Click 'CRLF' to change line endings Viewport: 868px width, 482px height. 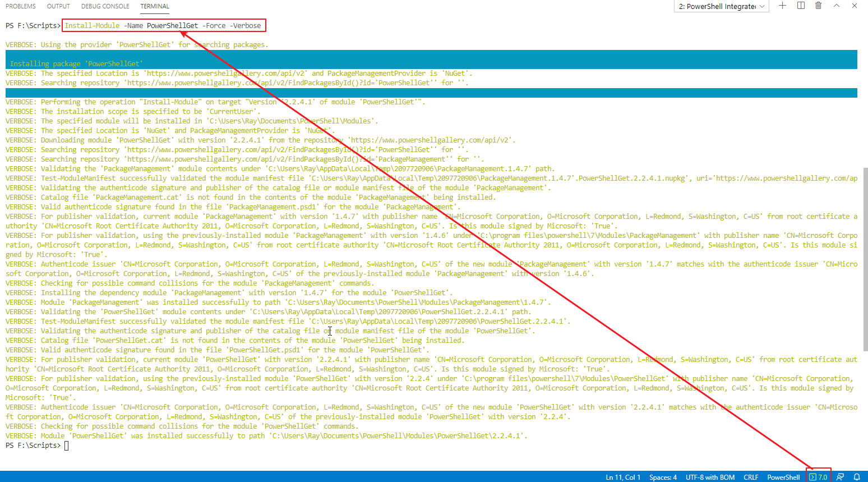coord(751,477)
